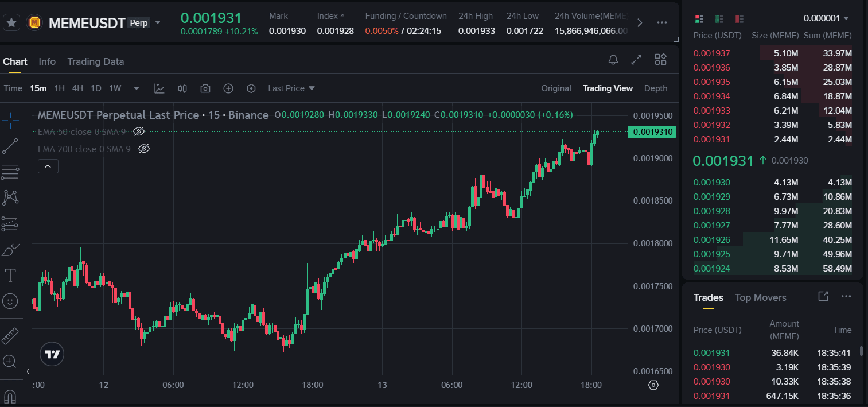Open the MEMEUSDT pair selector dropdown arrow

click(158, 23)
